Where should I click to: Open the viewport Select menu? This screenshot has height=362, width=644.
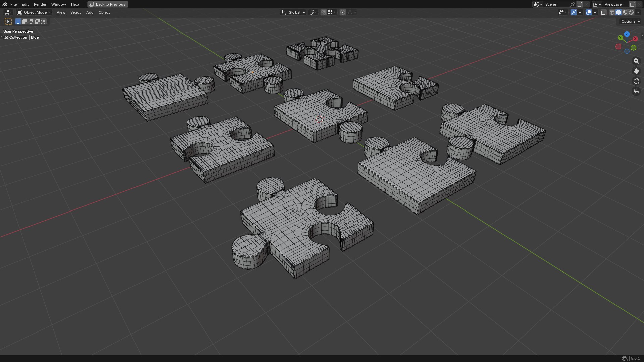pos(75,12)
